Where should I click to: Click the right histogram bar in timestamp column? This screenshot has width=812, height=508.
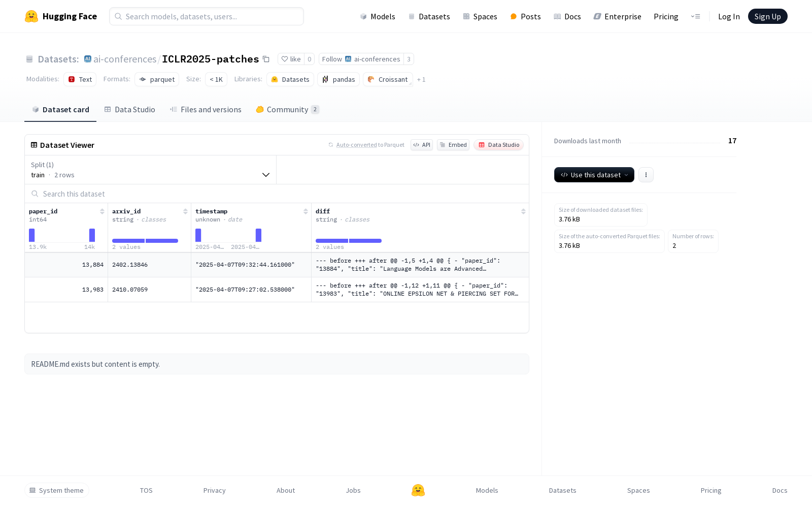pyautogui.click(x=259, y=235)
